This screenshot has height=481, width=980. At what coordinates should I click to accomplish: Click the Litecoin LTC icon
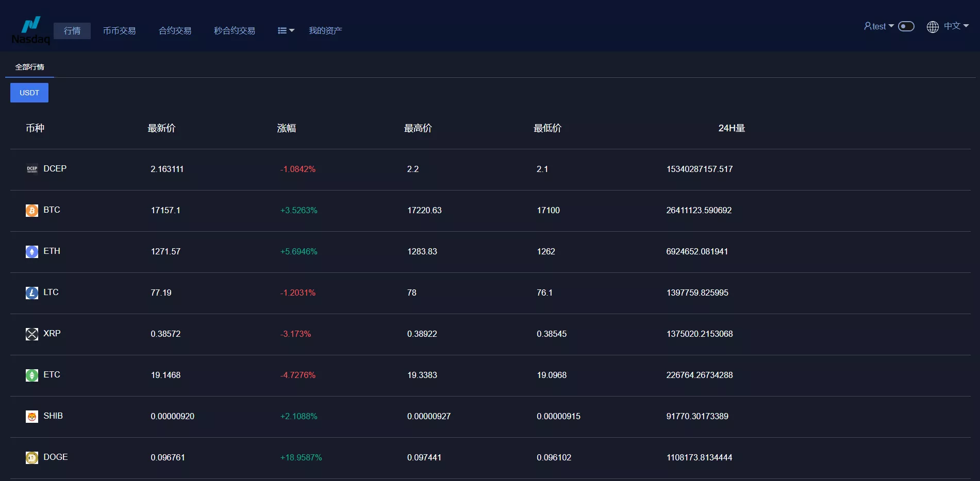(x=32, y=293)
